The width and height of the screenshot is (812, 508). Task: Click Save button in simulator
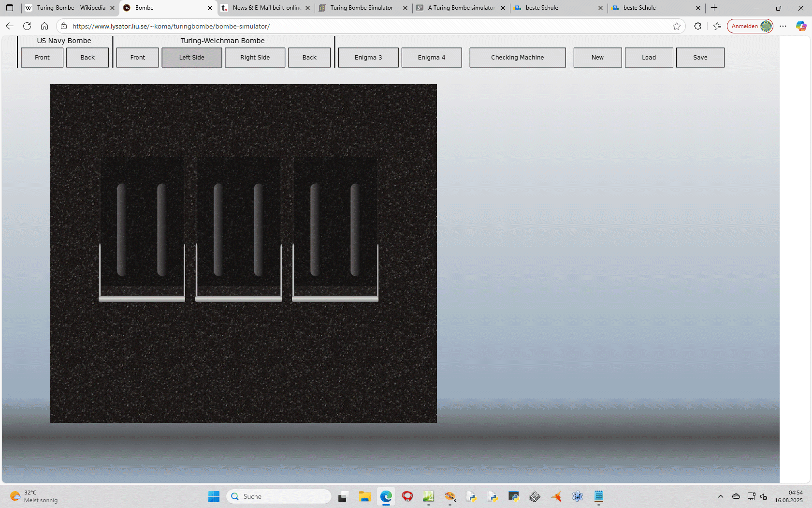[x=700, y=58]
